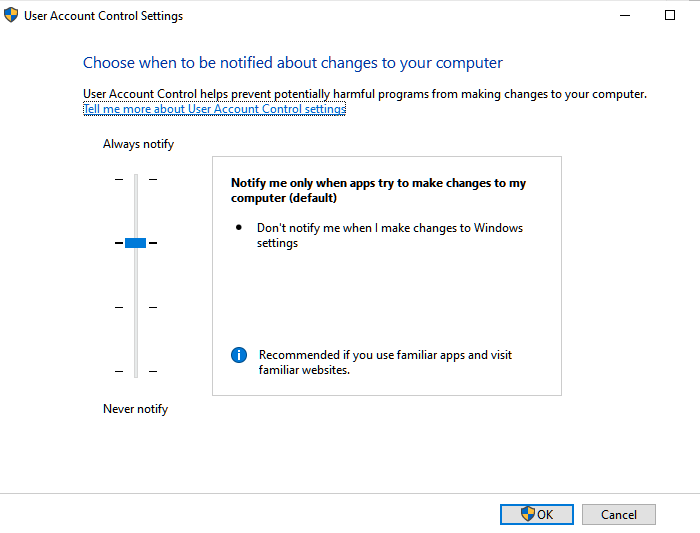Screen dimensions: 700x533
Task: Click the 'Always notify' label
Action: (x=138, y=144)
